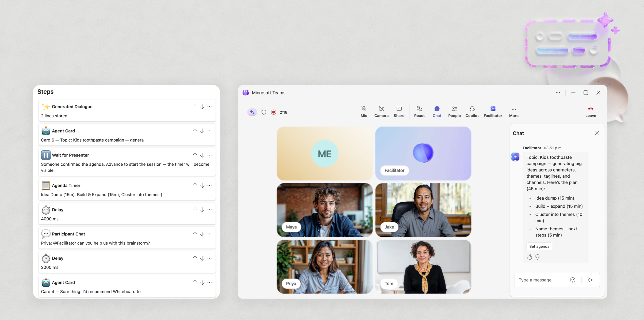Open options for the Participant Chat step
Viewport: 644px width, 320px height.
pyautogui.click(x=210, y=234)
